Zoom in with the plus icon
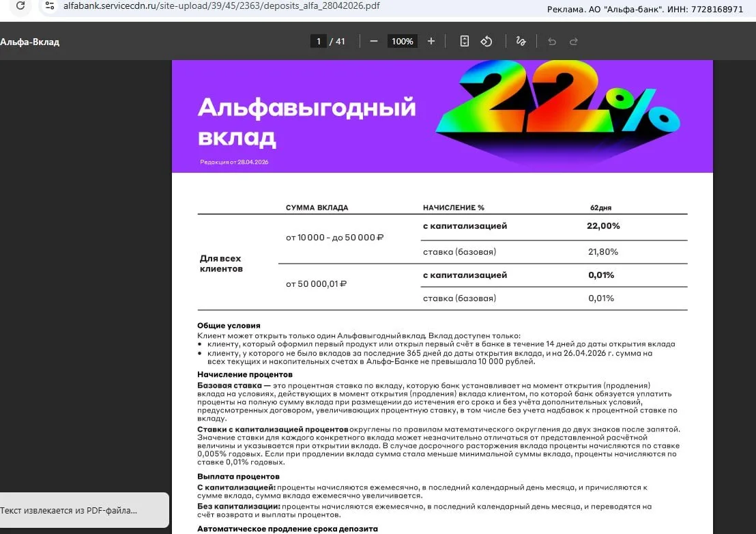 (x=431, y=42)
